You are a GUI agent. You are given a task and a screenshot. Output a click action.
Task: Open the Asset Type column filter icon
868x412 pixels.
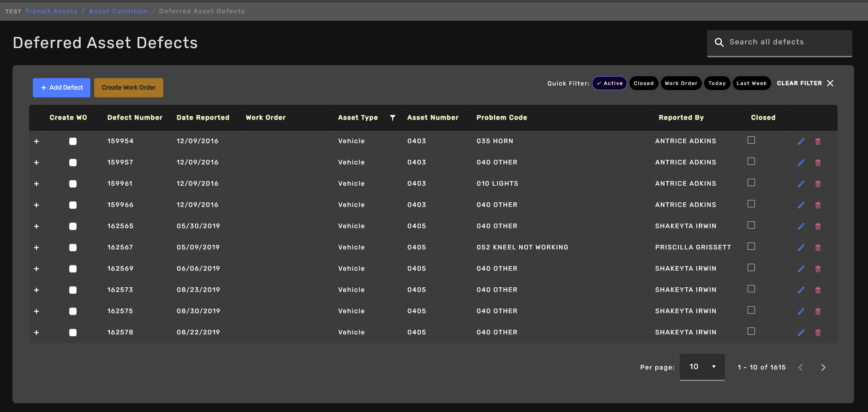[x=393, y=118]
